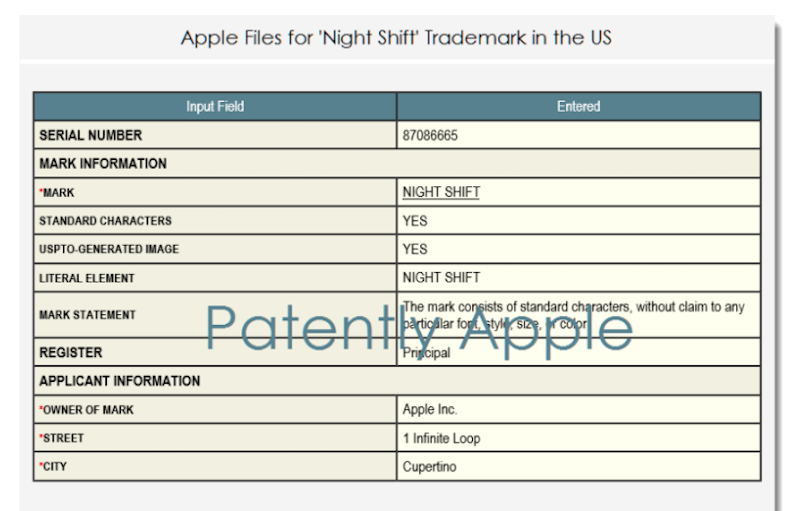Select the 'Entered' column header

[579, 106]
